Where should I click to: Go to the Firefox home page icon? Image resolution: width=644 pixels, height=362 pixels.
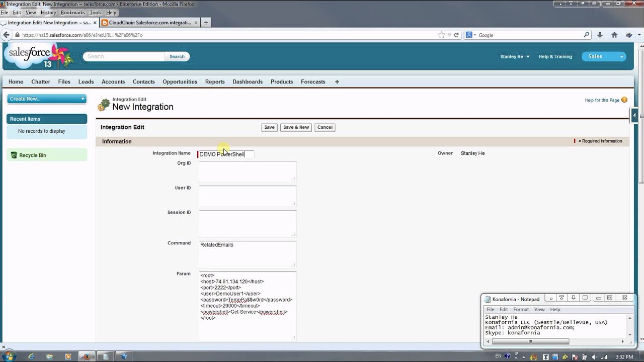pos(614,35)
